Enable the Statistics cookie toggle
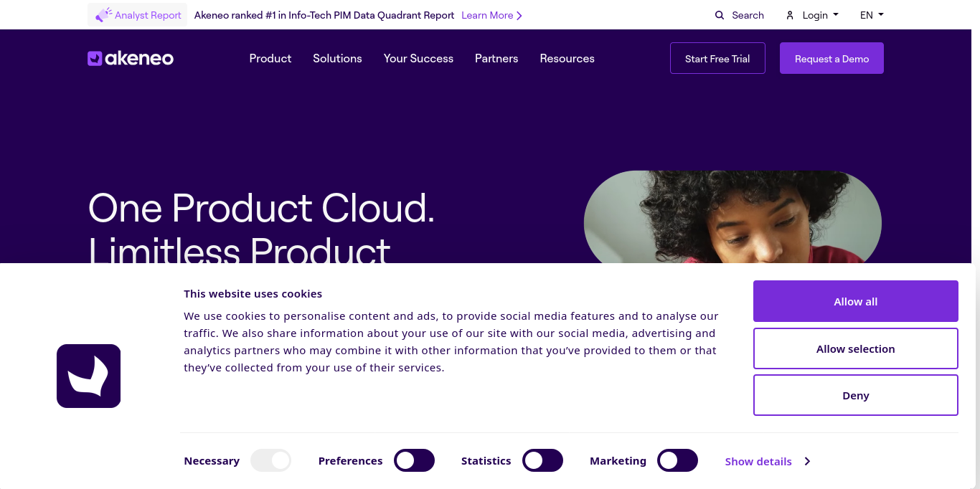The image size is (980, 489). pos(542,460)
